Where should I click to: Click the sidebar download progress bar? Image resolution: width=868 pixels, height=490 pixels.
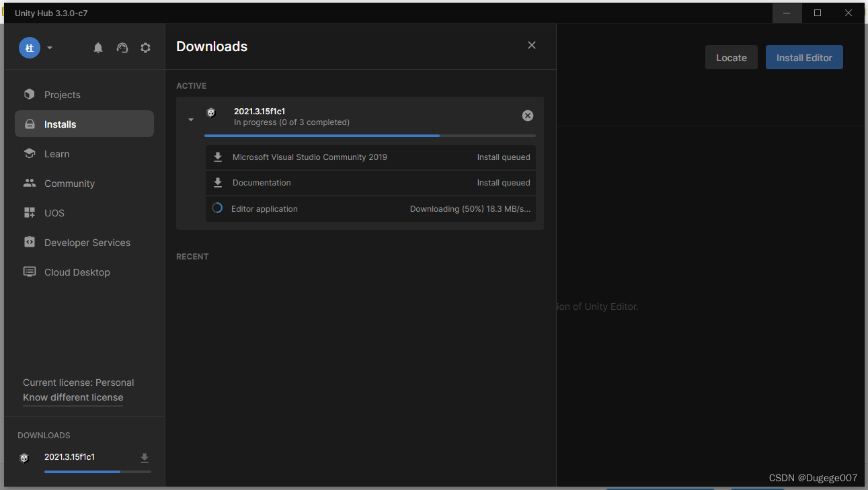(x=97, y=472)
